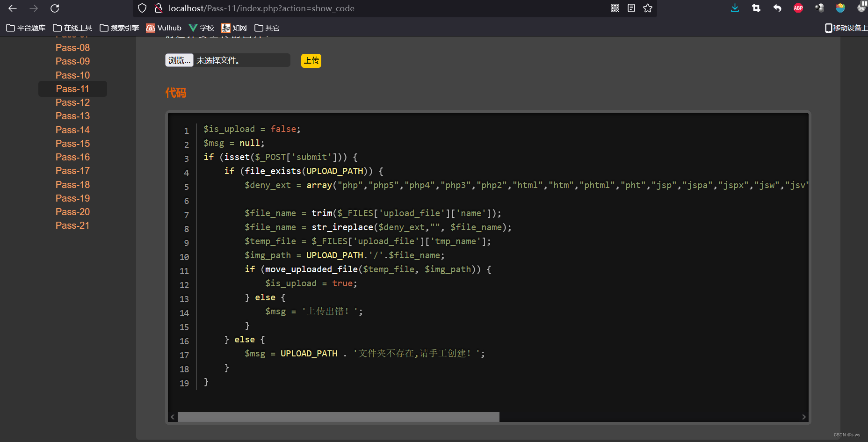
Task: Click the $deny_ext array code line
Action: click(x=526, y=185)
